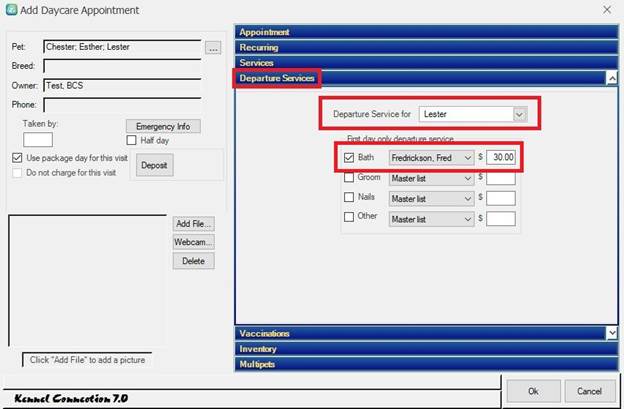Image resolution: width=624 pixels, height=409 pixels.
Task: Click the Add File... button
Action: pyautogui.click(x=193, y=224)
